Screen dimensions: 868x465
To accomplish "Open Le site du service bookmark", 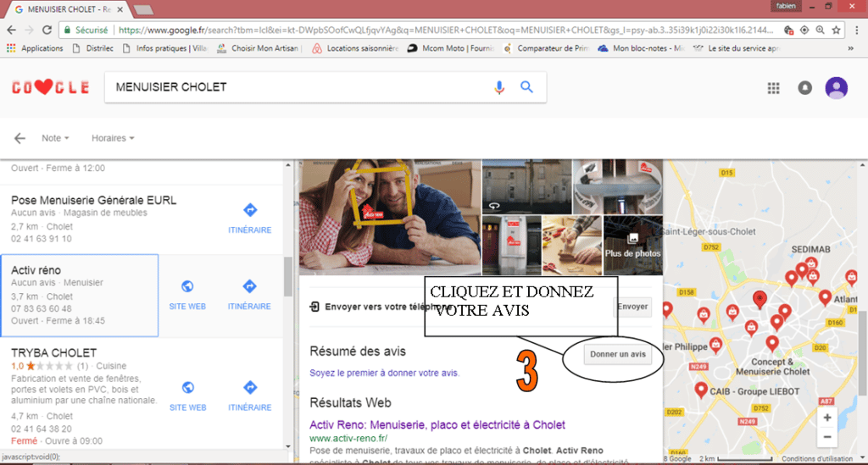I will click(x=737, y=48).
